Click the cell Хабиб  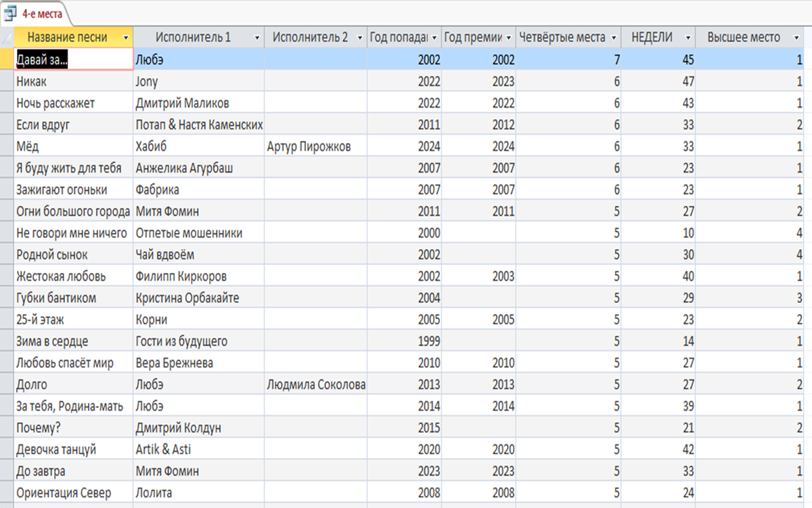(199, 146)
